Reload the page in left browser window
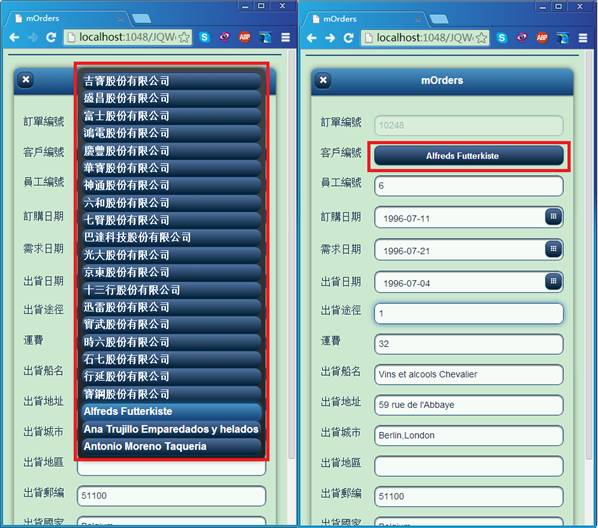Viewport: 598px width, 528px height. (51, 37)
